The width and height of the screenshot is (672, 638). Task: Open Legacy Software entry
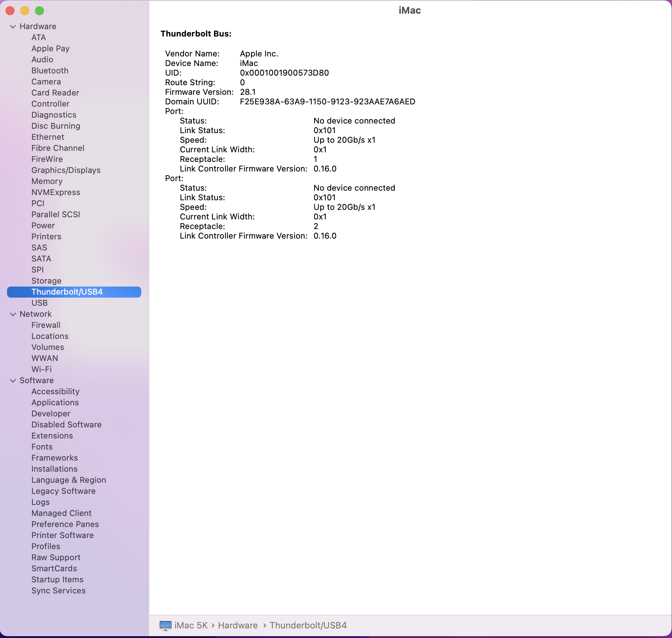click(x=63, y=491)
